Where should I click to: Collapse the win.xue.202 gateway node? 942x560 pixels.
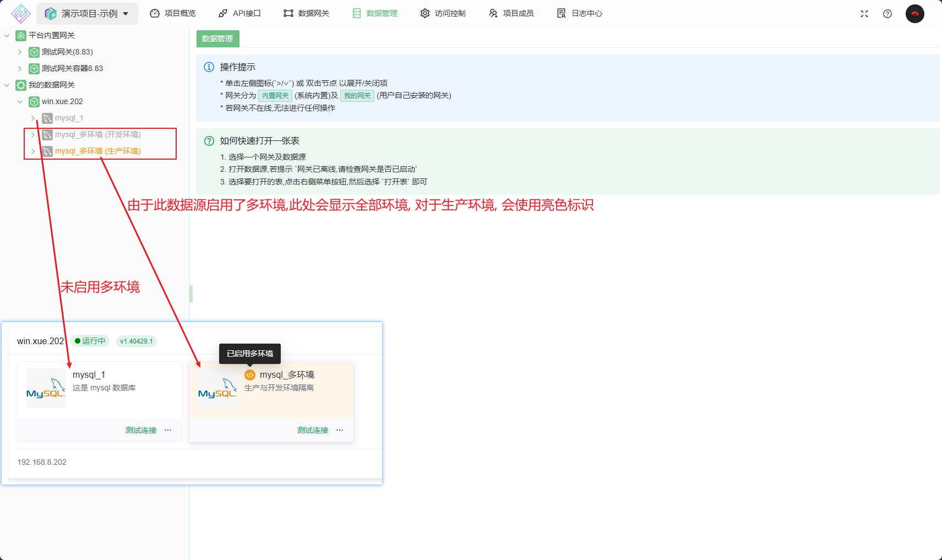click(x=20, y=101)
